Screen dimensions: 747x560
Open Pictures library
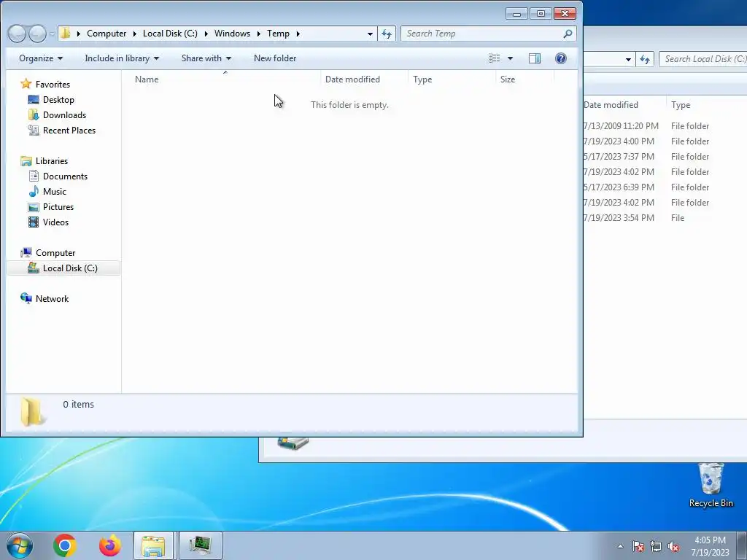(x=58, y=206)
